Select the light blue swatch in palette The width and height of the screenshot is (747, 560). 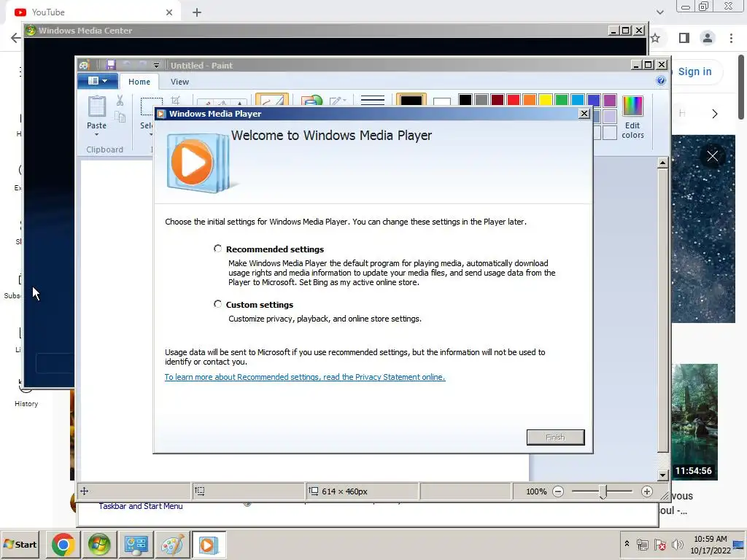click(578, 100)
